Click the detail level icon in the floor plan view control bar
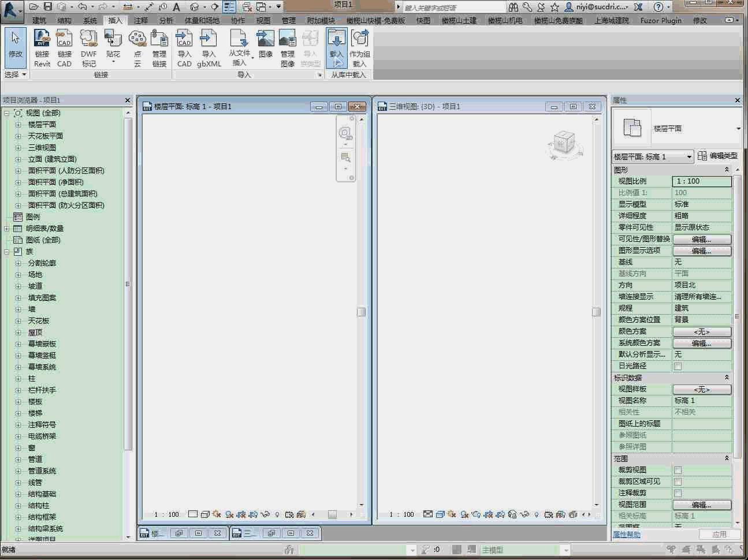Image resolution: width=748 pixels, height=560 pixels. 193,514
